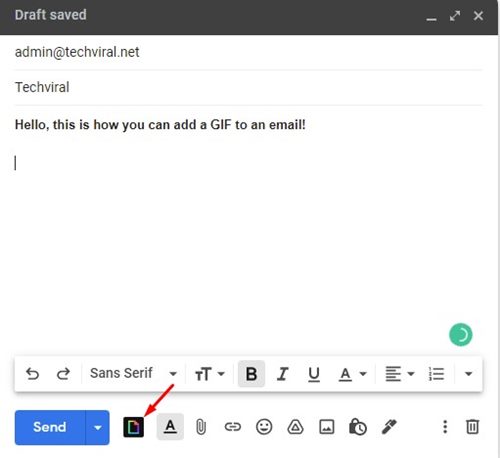This screenshot has height=458, width=500.
Task: Discard draft using trash icon
Action: pyautogui.click(x=472, y=427)
